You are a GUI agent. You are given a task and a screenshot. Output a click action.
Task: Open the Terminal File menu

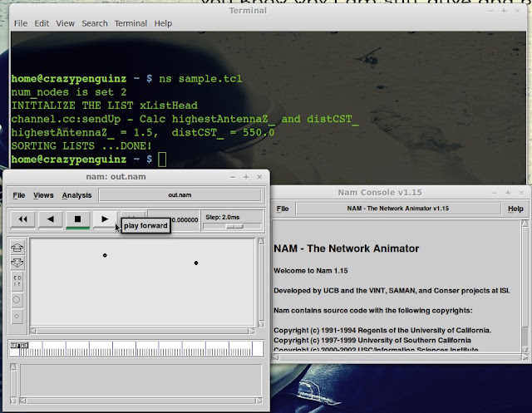pos(20,23)
